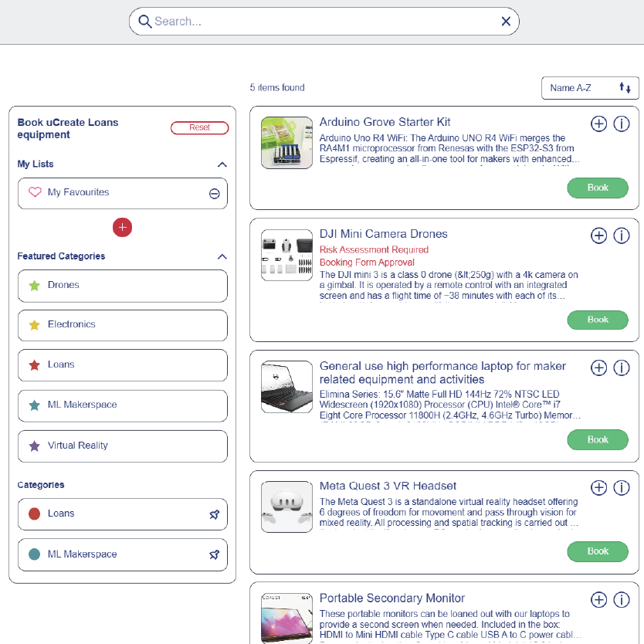Click the 'Book uCreate Loans equipment' heading
Screen dimensions: 644x644
tap(68, 128)
